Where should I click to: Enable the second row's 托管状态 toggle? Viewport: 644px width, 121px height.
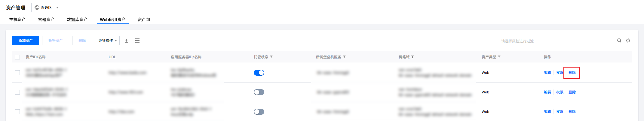(259, 92)
